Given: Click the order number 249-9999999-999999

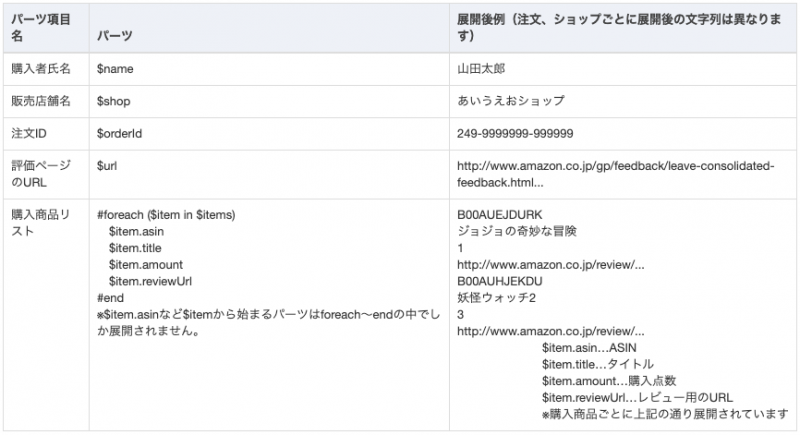Looking at the screenshot, I should [x=515, y=134].
